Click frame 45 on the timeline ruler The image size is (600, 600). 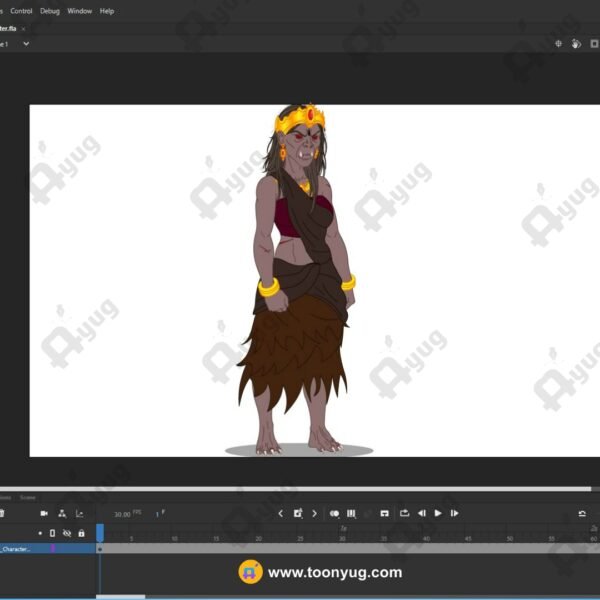tap(468, 538)
